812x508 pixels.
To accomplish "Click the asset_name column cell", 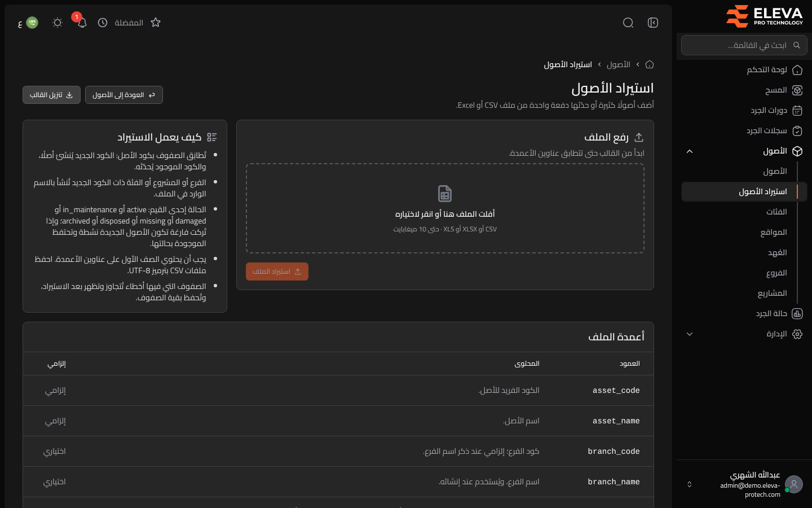I will [616, 421].
